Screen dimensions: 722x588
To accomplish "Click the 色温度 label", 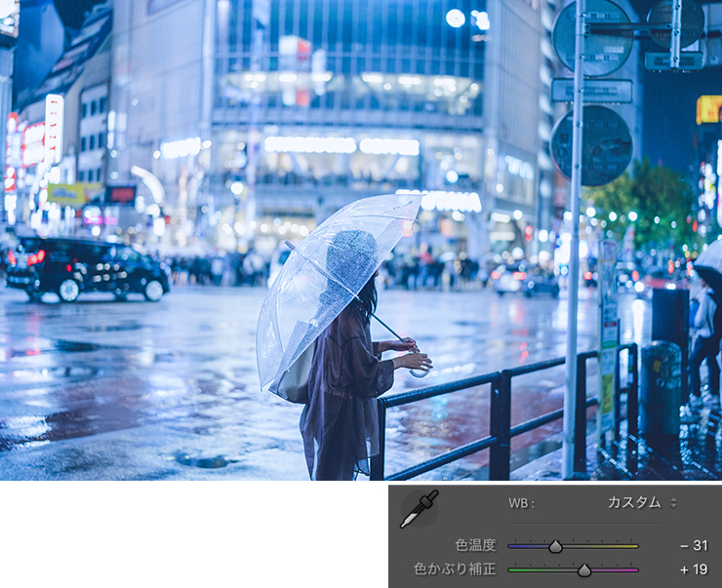I will click(476, 545).
